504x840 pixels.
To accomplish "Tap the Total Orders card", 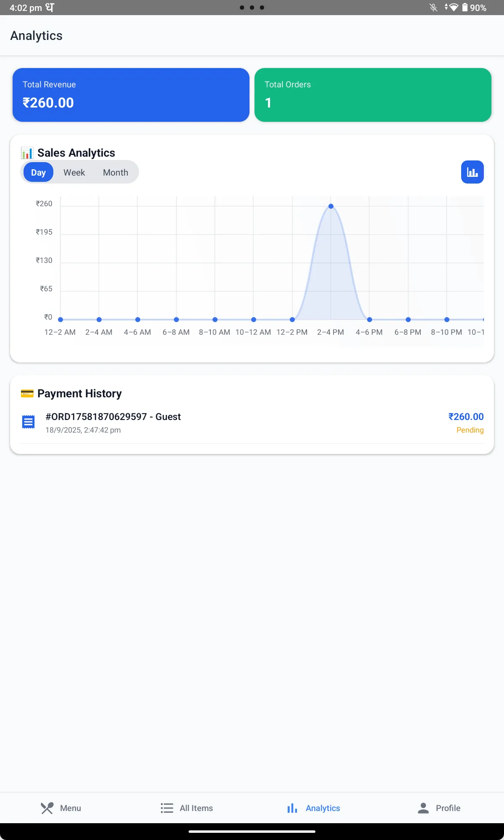I will tap(373, 95).
